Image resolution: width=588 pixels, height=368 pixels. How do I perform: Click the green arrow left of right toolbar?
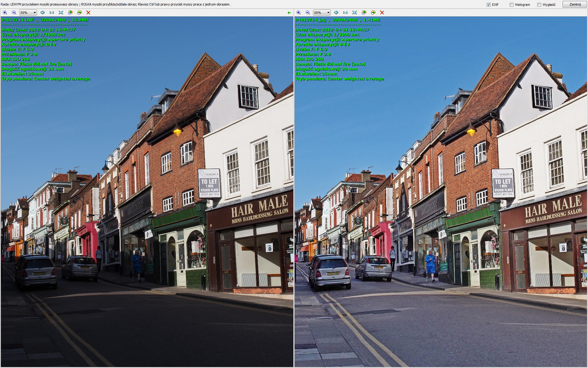point(289,13)
